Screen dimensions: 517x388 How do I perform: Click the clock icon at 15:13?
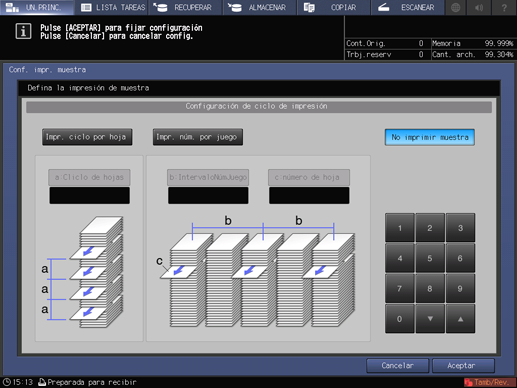click(6, 382)
